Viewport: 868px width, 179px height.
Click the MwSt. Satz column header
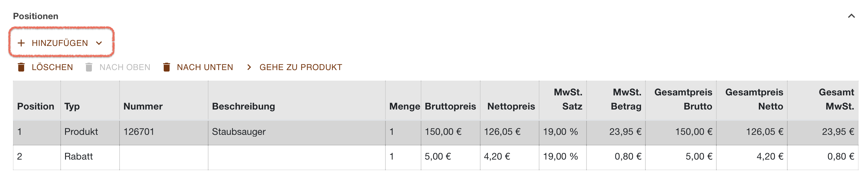568,100
